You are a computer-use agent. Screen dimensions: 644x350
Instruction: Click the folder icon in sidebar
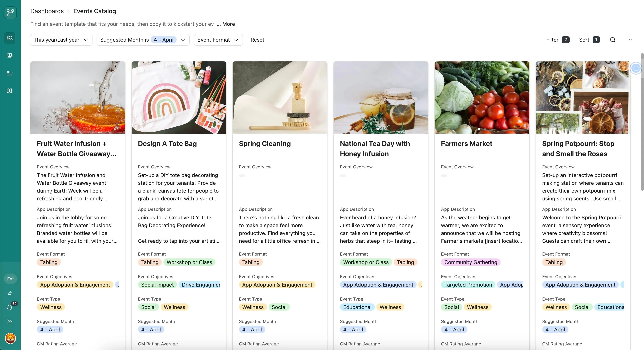point(10,73)
